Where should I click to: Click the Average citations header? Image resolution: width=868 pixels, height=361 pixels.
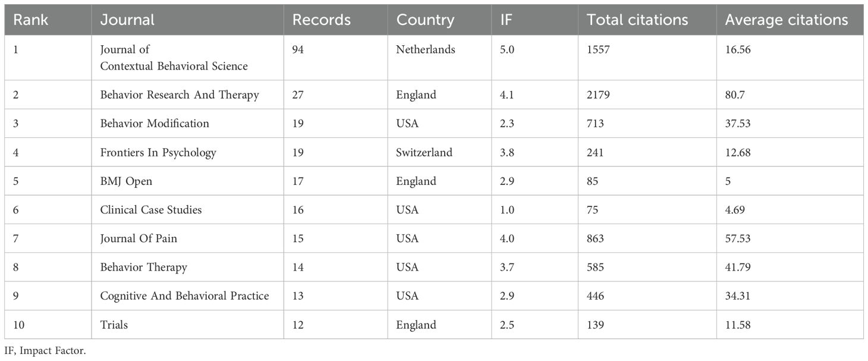786,20
